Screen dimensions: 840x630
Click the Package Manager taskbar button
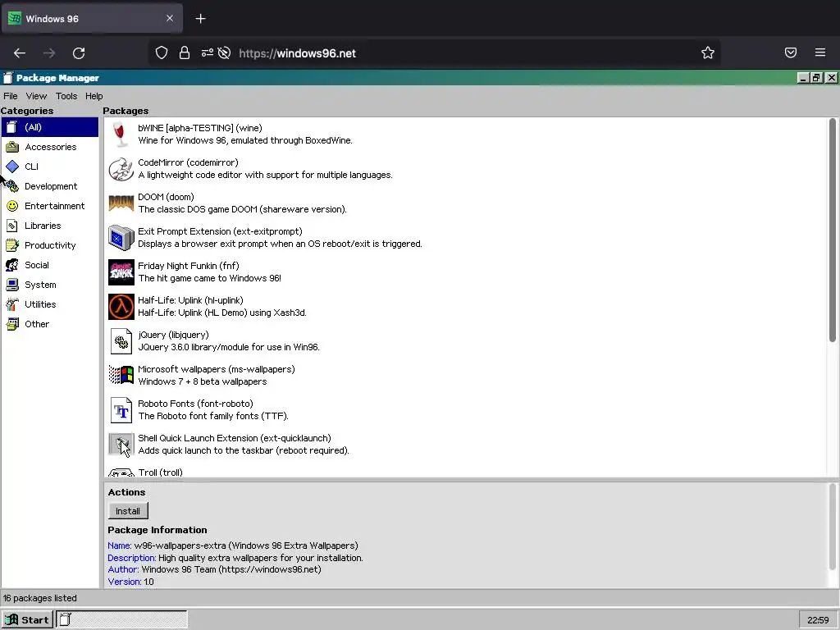pyautogui.click(x=122, y=619)
